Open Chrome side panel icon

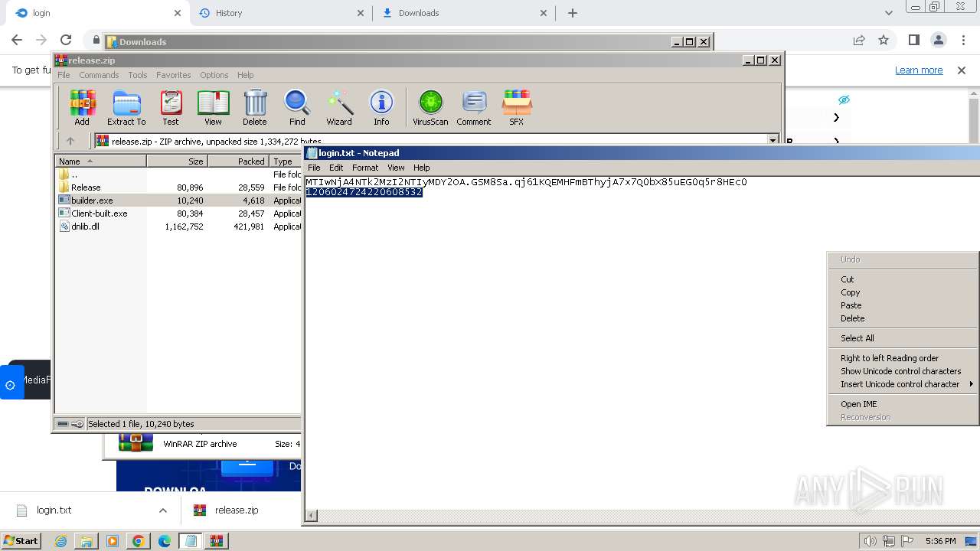pos(913,40)
